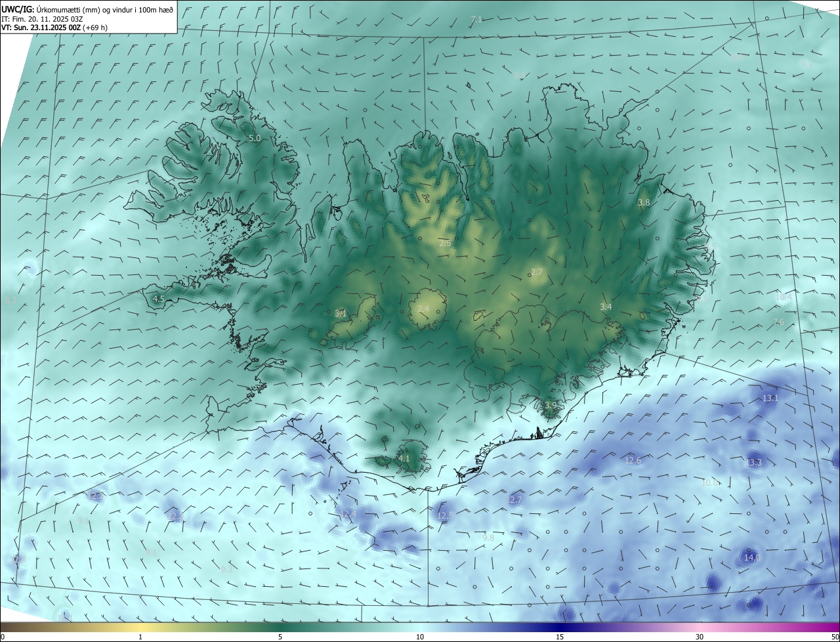Screen dimensions: 840x642
Task: Click the 3.9 value label
Action: (x=551, y=406)
